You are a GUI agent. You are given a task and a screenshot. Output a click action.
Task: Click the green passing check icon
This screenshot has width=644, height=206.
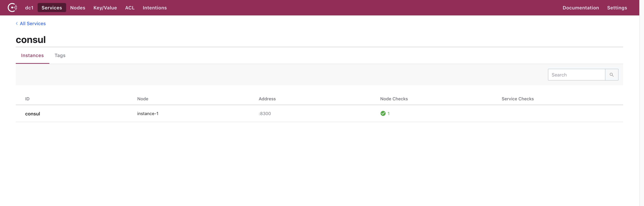coord(383,114)
